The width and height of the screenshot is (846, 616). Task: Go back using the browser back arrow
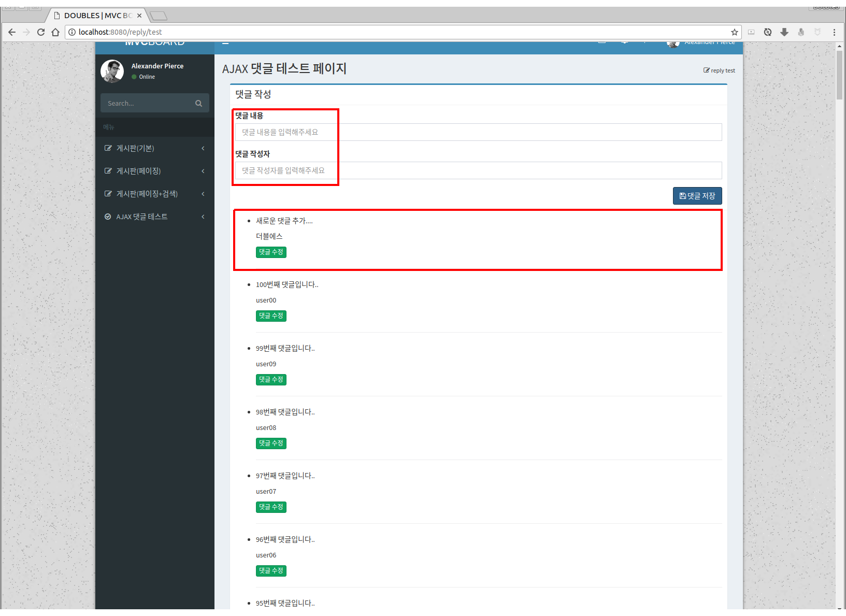12,32
